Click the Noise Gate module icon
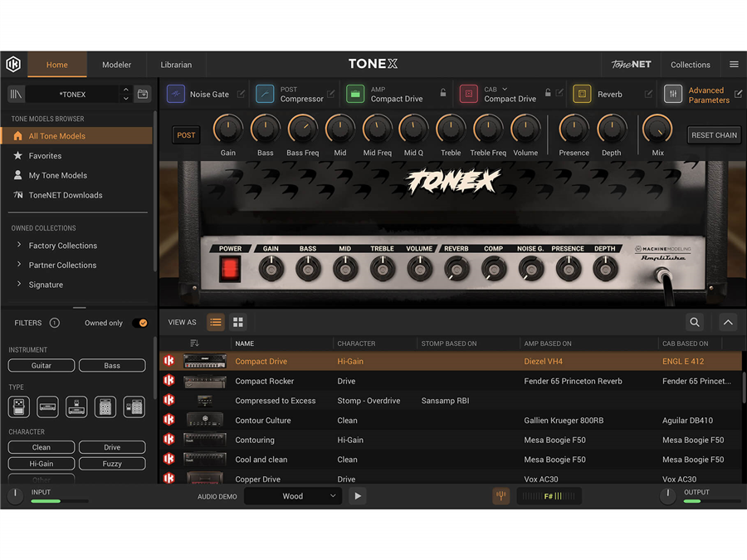 (176, 95)
